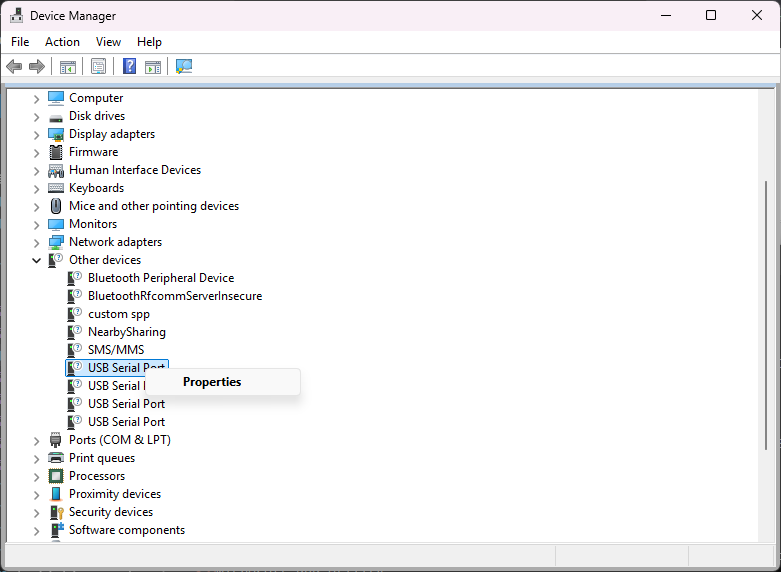
Task: Maximize the Device Manager window
Action: [711, 15]
